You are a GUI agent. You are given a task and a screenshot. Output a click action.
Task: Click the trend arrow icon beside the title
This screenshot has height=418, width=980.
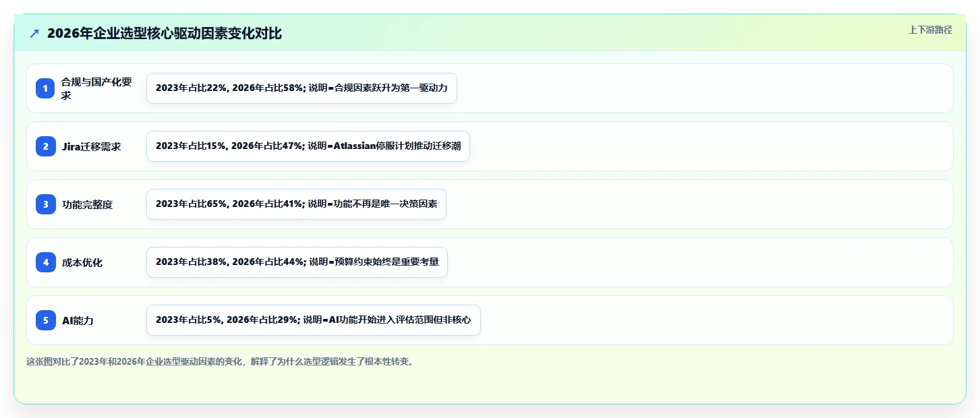[34, 34]
